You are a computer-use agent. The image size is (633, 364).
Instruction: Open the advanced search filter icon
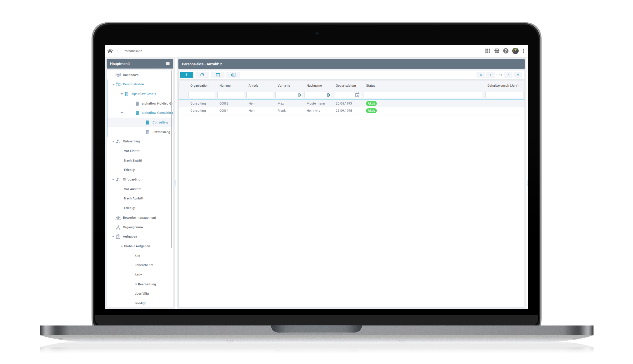coord(218,75)
